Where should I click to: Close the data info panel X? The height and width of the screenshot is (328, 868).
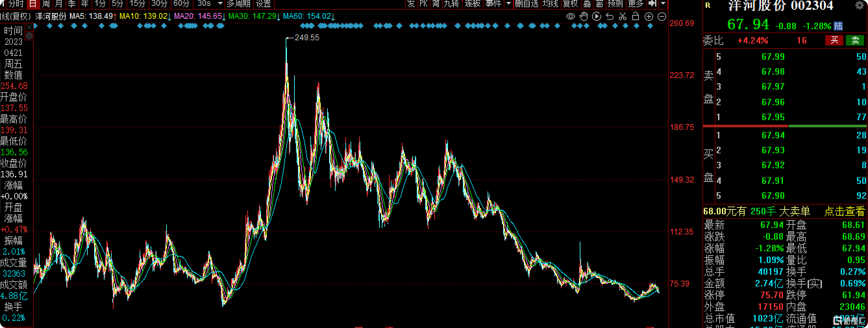tap(29, 27)
